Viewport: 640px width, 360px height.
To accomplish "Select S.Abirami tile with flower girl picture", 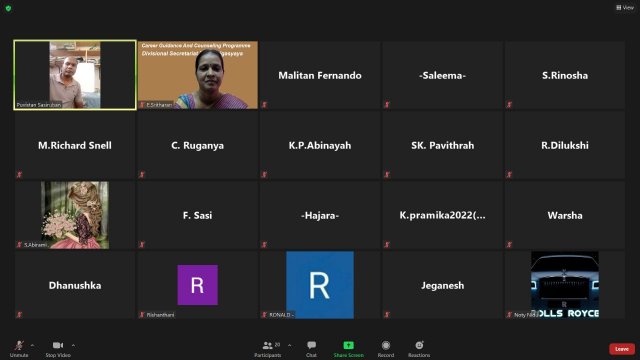I will [75, 215].
